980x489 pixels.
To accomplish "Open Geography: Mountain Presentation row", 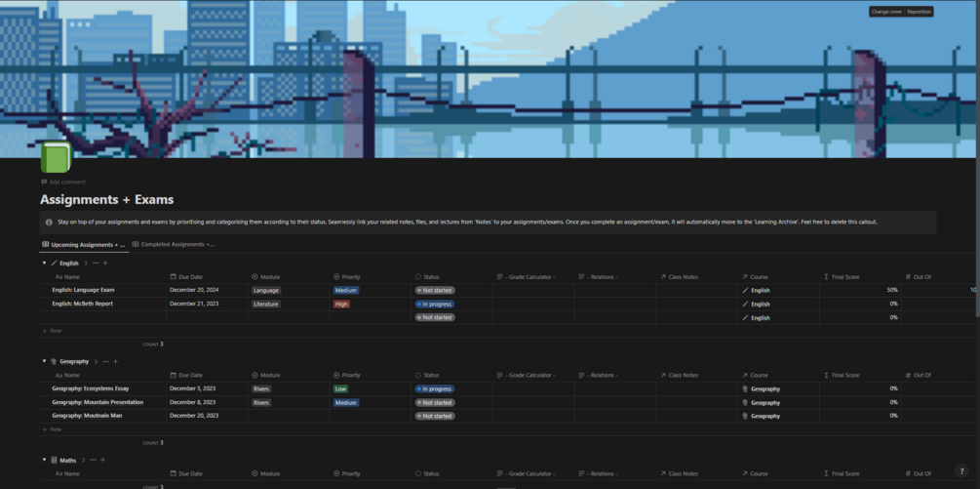I will coord(98,402).
